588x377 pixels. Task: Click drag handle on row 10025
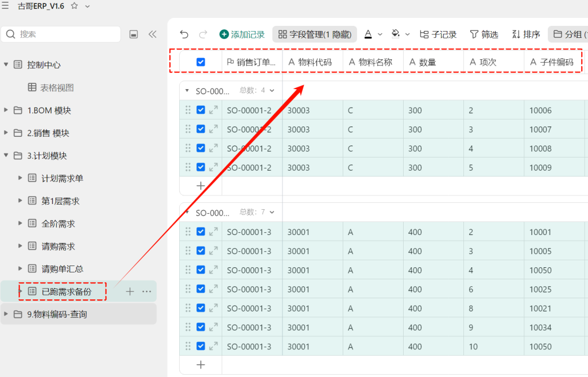click(x=188, y=288)
